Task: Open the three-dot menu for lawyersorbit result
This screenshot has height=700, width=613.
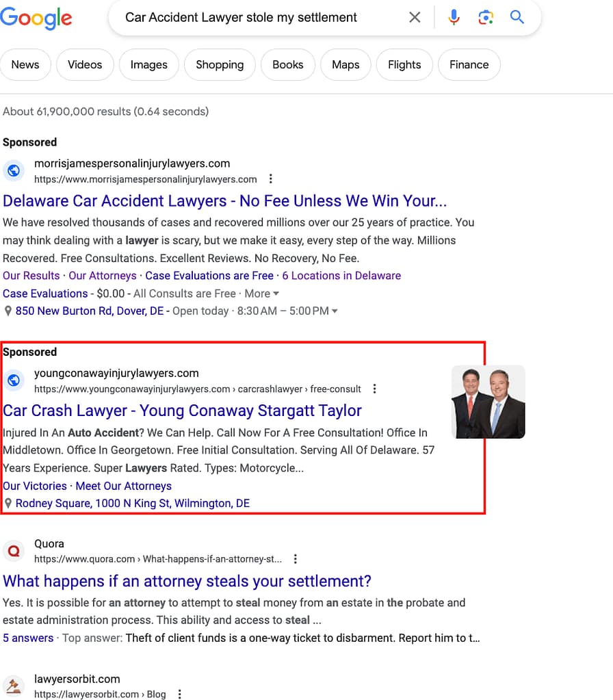Action: tap(179, 695)
